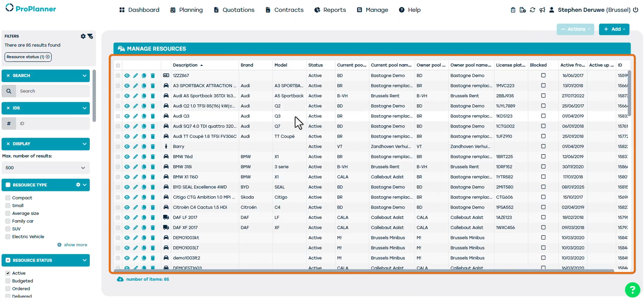Click the announcements megaphone icon

pos(542,10)
